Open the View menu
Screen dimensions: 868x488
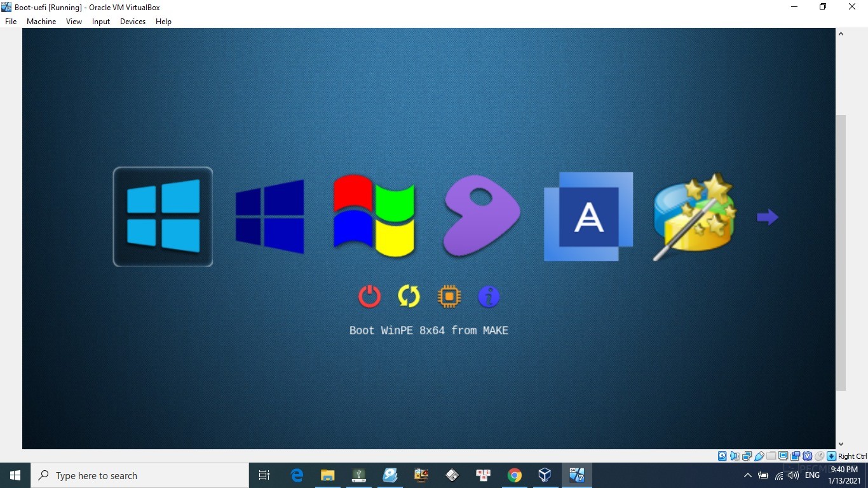click(x=74, y=22)
